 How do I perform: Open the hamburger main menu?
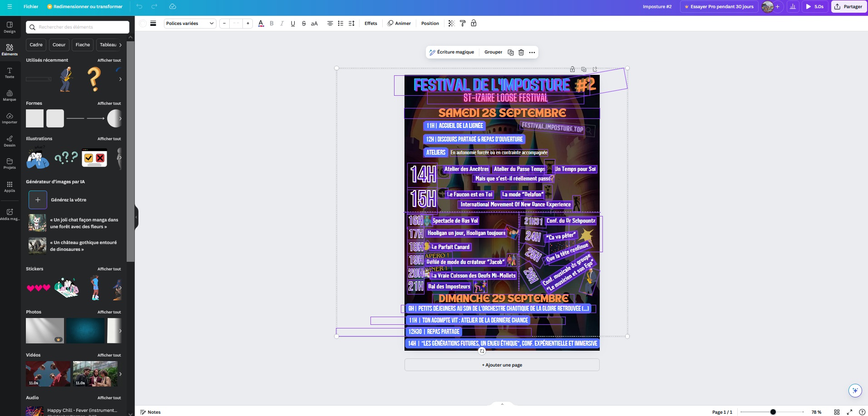(10, 6)
